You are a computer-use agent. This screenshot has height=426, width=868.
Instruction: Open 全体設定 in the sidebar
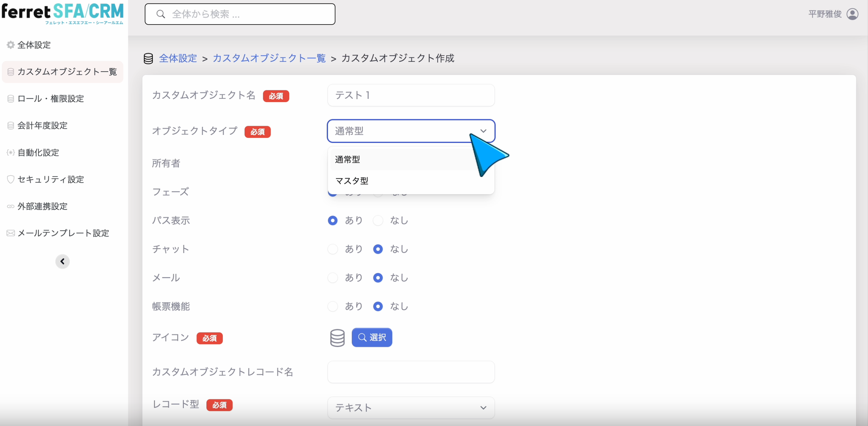tap(34, 45)
